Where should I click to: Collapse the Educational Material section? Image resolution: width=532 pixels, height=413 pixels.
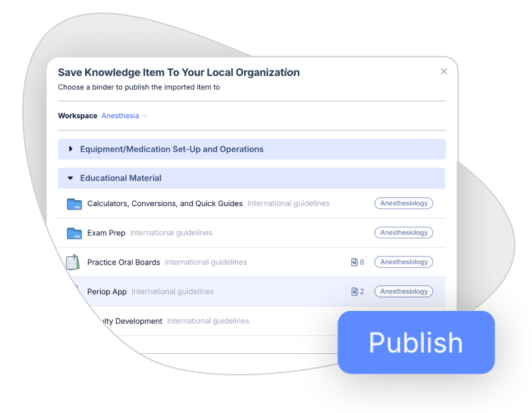click(70, 178)
